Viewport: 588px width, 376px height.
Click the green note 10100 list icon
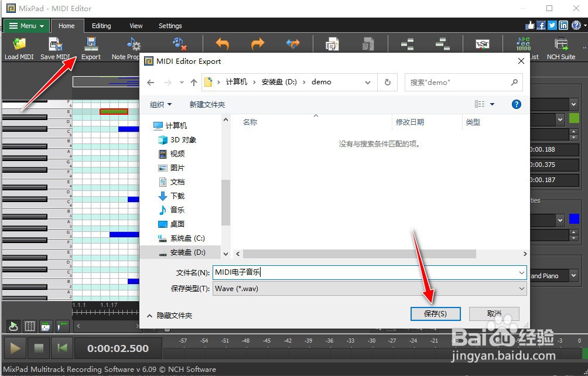point(523,44)
